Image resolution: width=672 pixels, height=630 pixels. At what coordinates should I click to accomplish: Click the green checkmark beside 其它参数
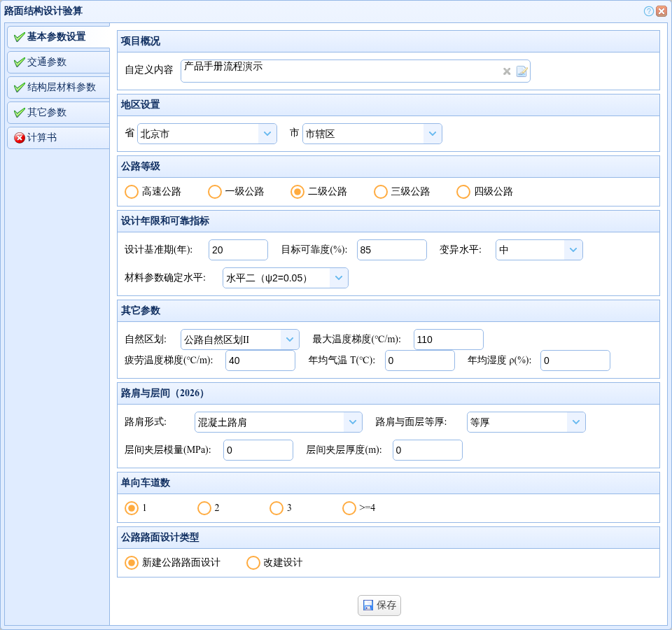point(20,113)
